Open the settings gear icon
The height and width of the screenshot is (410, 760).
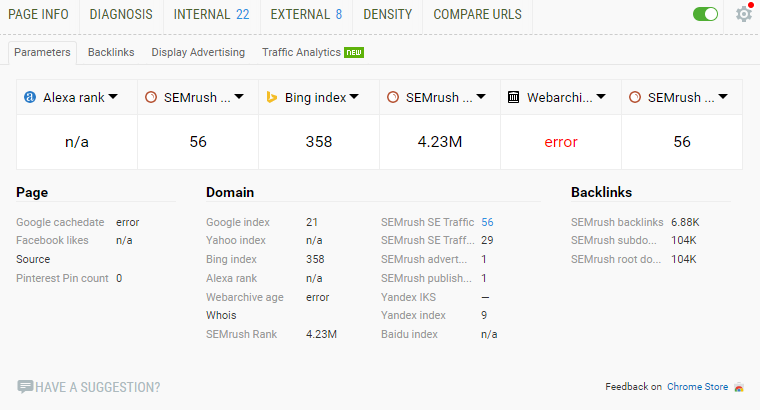point(744,14)
